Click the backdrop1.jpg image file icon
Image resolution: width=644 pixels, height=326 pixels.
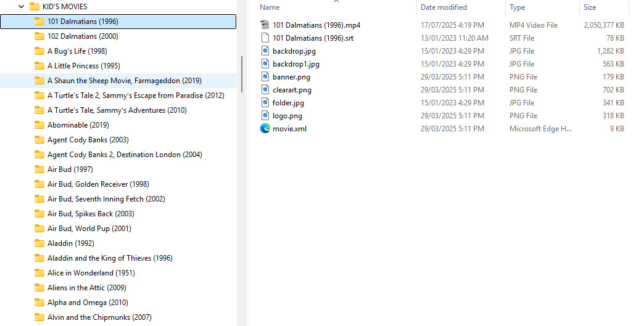tap(265, 63)
